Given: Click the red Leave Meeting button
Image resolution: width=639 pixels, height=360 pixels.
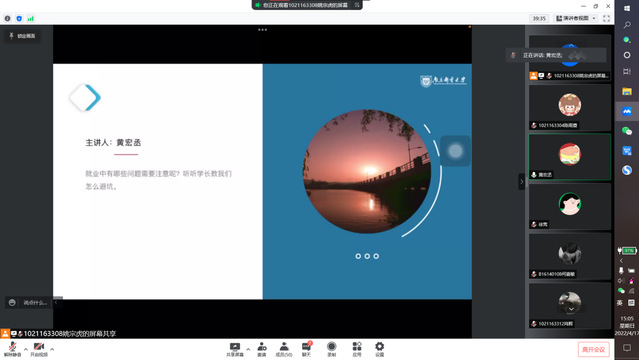Looking at the screenshot, I should tap(594, 349).
